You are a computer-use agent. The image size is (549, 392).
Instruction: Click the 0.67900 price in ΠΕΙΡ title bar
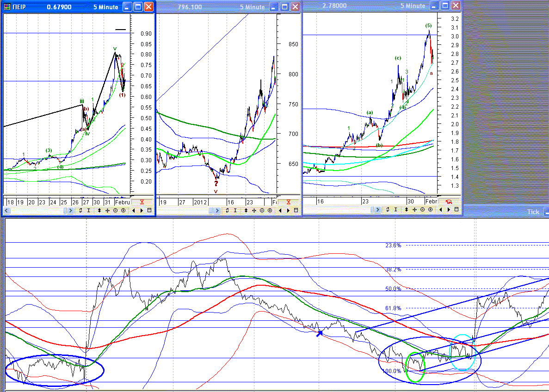pos(60,7)
